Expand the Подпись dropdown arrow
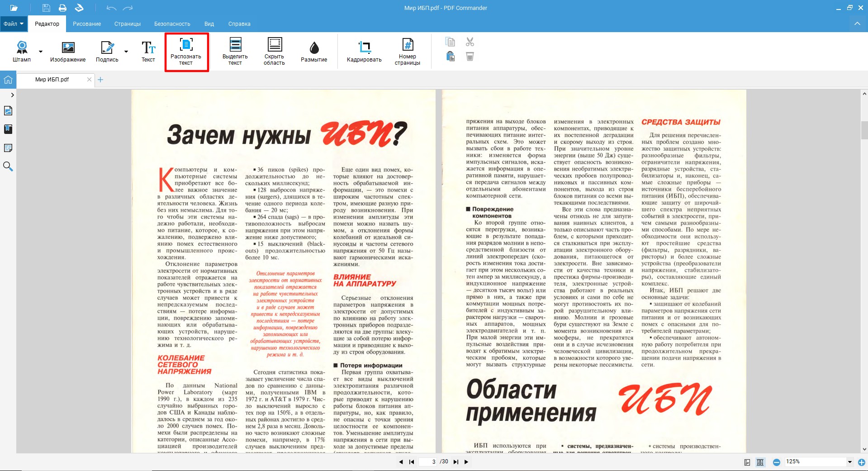Image resolution: width=868 pixels, height=471 pixels. point(126,51)
